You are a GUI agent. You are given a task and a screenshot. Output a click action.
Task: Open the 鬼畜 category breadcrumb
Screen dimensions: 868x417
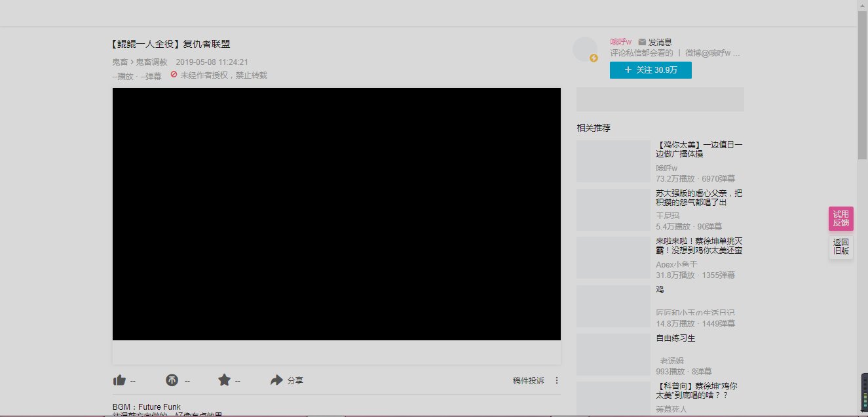[120, 62]
